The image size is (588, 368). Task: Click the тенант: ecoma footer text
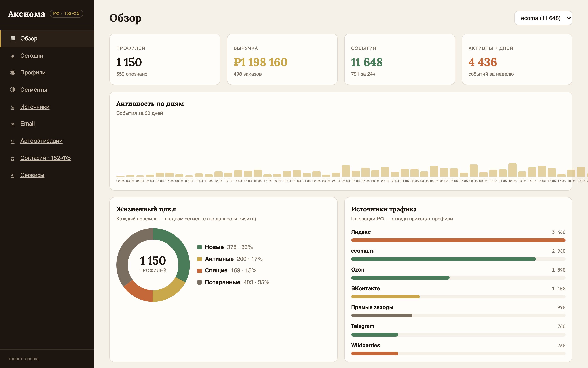click(23, 359)
